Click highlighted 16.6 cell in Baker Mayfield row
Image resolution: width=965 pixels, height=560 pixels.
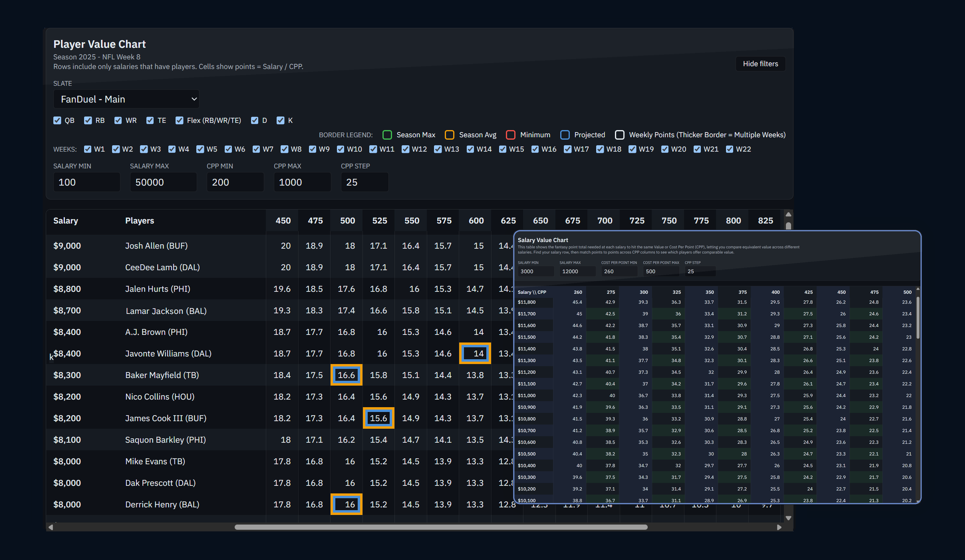346,375
